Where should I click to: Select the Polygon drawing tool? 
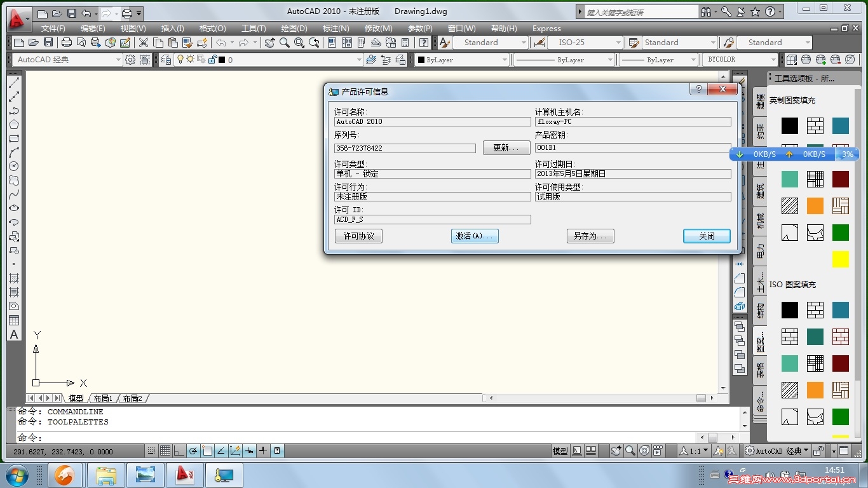tap(14, 125)
